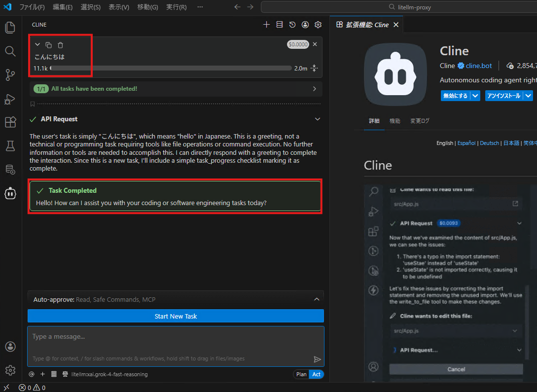Click the アンインストール button
Viewport: 537px width, 392px height.
click(504, 96)
